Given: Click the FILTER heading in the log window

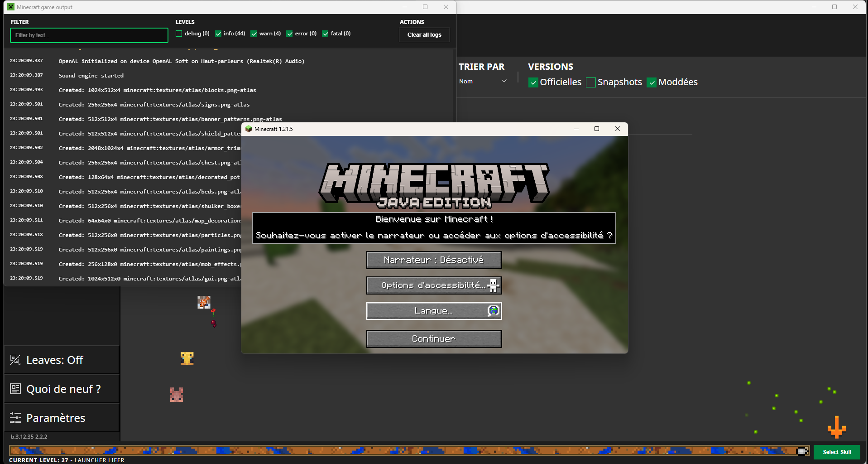Looking at the screenshot, I should 20,22.
